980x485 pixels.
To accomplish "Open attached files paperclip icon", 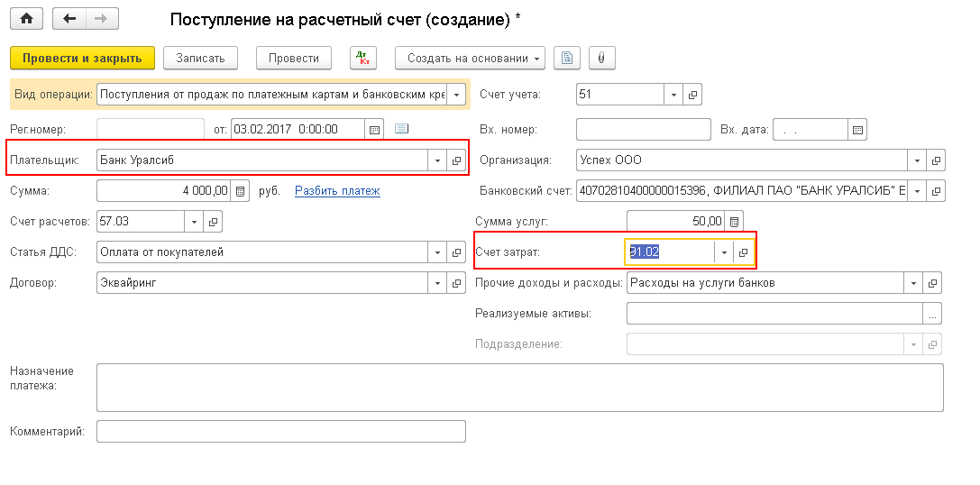I will tap(601, 59).
